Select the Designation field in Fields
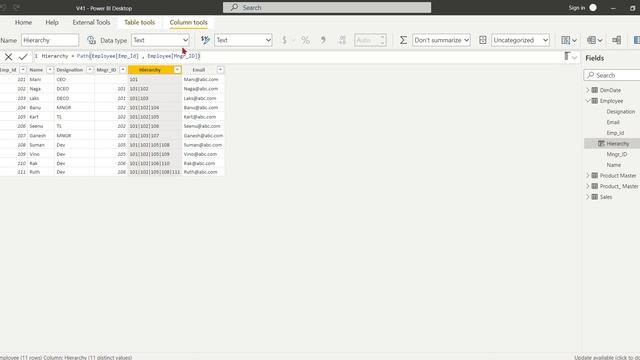The width and height of the screenshot is (640, 360). point(620,111)
